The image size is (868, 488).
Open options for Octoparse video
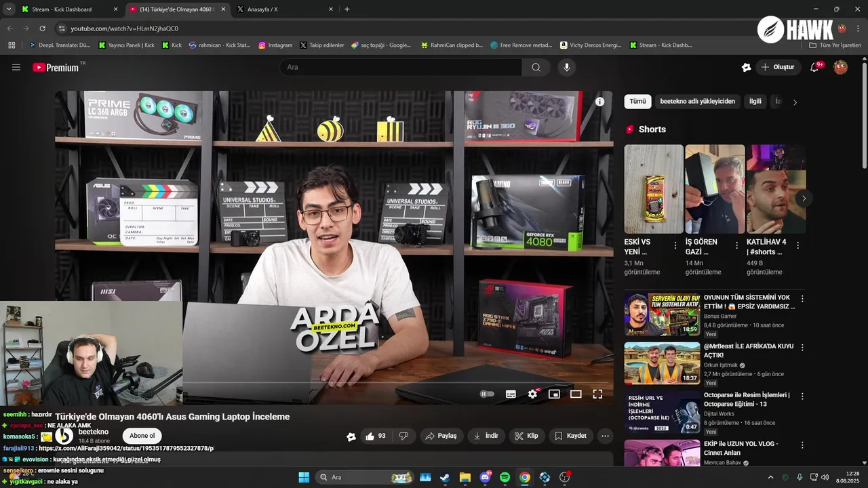pyautogui.click(x=802, y=396)
